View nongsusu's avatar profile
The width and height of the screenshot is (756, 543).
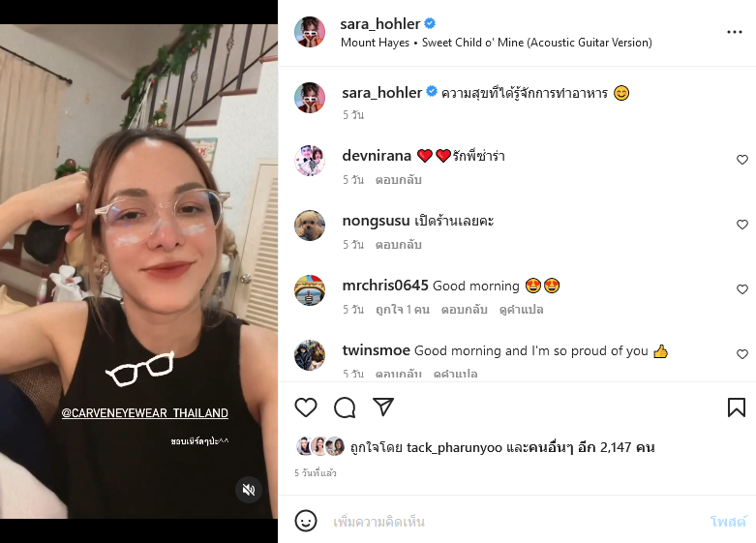[310, 226]
